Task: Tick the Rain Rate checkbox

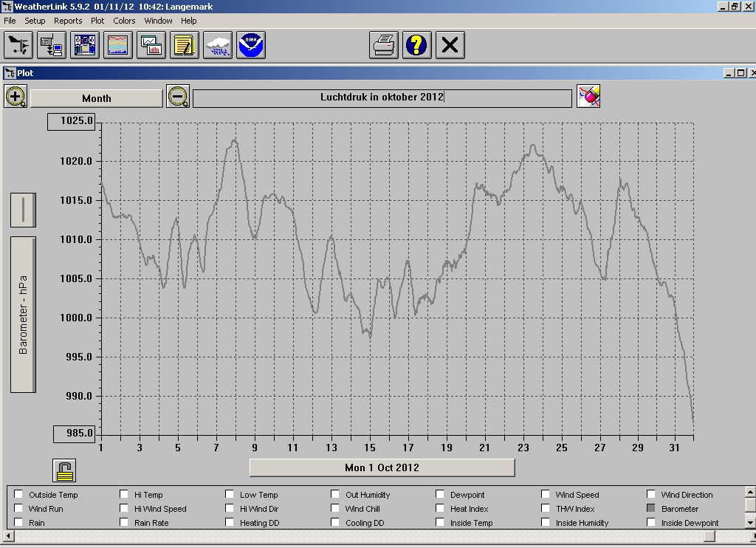Action: click(x=124, y=522)
